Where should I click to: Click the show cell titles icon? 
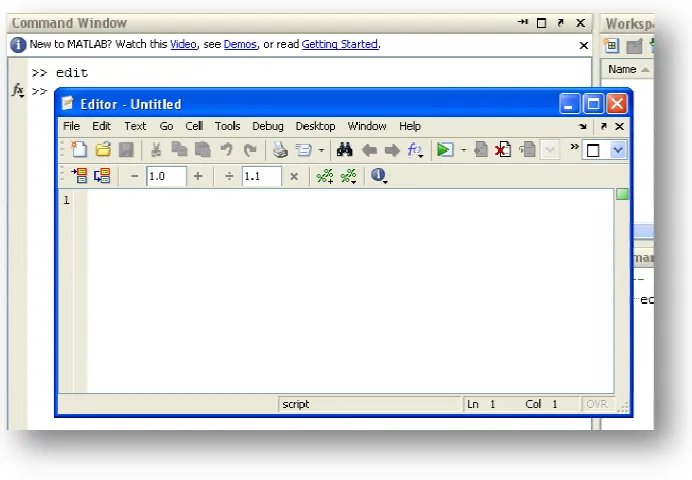click(x=348, y=176)
